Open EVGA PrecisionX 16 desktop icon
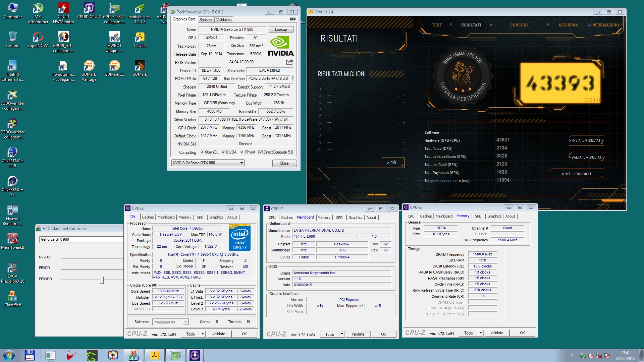644x362 pixels. point(13,273)
